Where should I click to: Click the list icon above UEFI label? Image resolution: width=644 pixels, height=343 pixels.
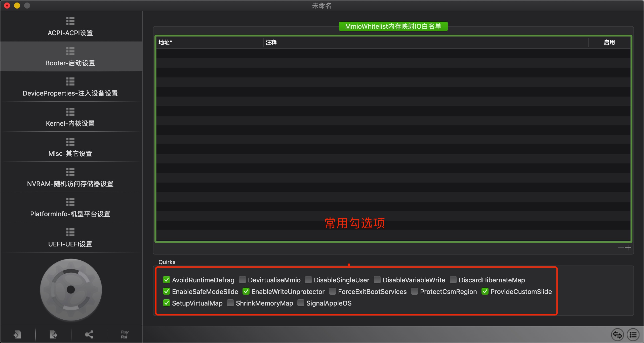pyautogui.click(x=70, y=232)
